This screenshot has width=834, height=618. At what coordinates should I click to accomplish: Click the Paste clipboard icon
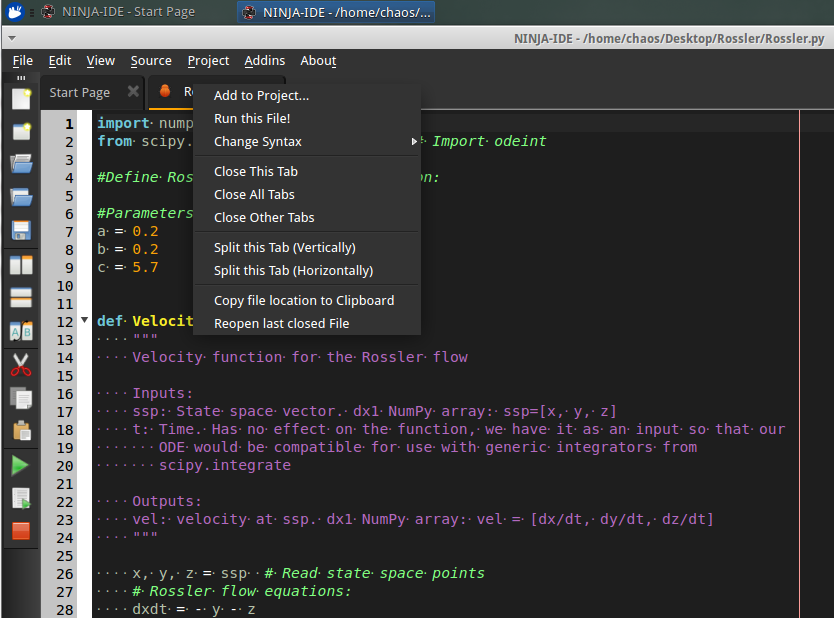point(21,431)
